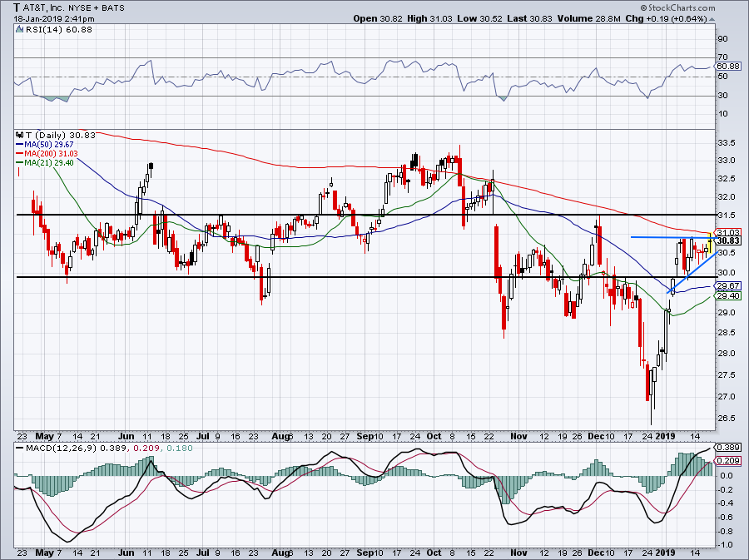
Task: Click the candlestick icon before T (Daily)
Action: point(20,135)
